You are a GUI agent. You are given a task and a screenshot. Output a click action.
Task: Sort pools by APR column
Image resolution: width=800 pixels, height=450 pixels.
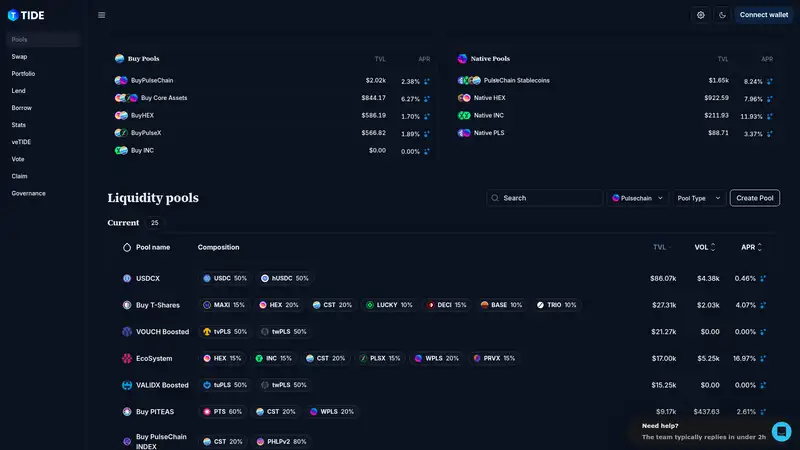point(751,247)
